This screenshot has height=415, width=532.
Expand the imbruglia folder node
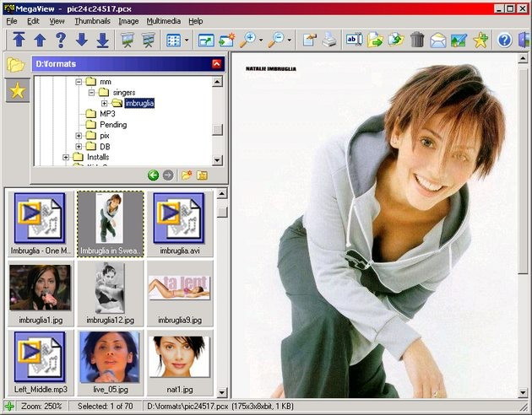[x=105, y=103]
